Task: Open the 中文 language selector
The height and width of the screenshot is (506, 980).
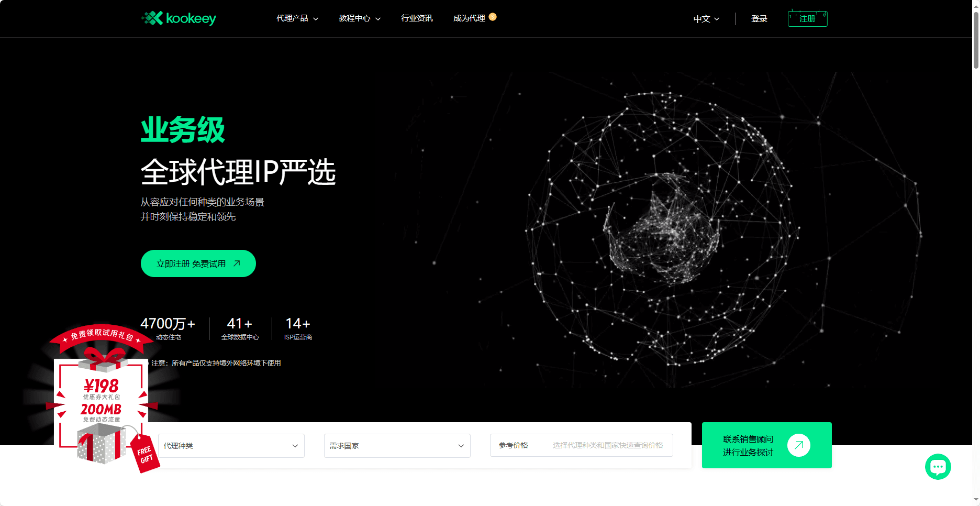Action: coord(706,19)
